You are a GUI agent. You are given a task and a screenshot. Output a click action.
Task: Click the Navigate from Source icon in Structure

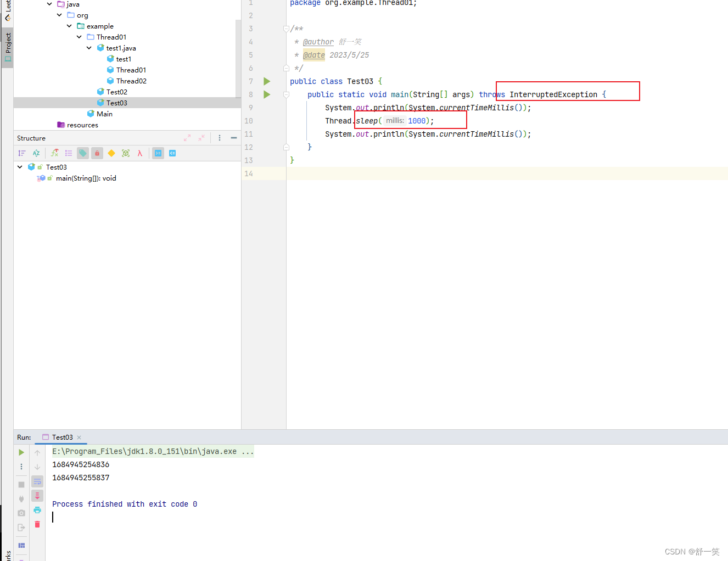click(172, 153)
